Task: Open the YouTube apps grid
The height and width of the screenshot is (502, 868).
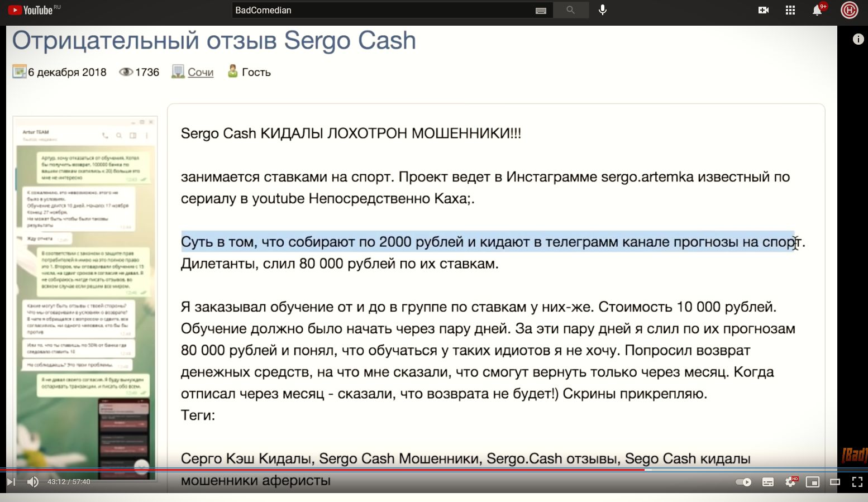Action: click(790, 10)
